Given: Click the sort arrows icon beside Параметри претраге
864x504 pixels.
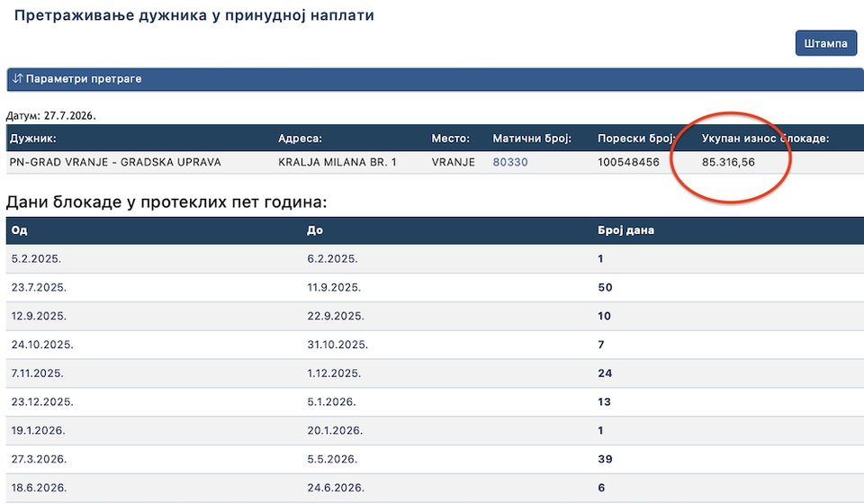Looking at the screenshot, I should pos(18,79).
